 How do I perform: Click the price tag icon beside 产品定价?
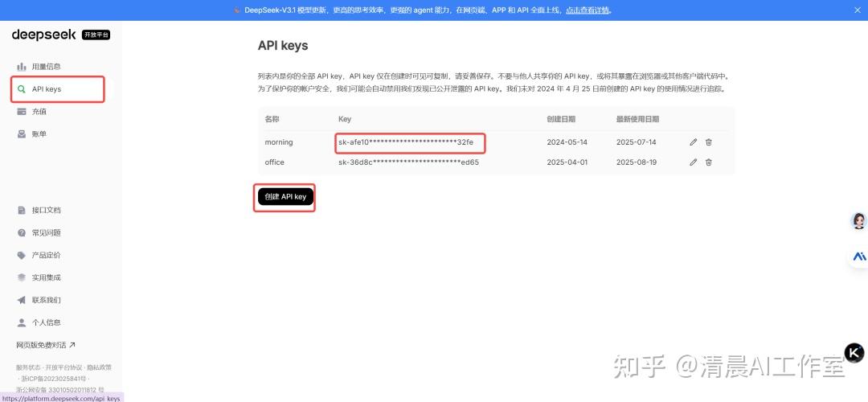tap(22, 255)
